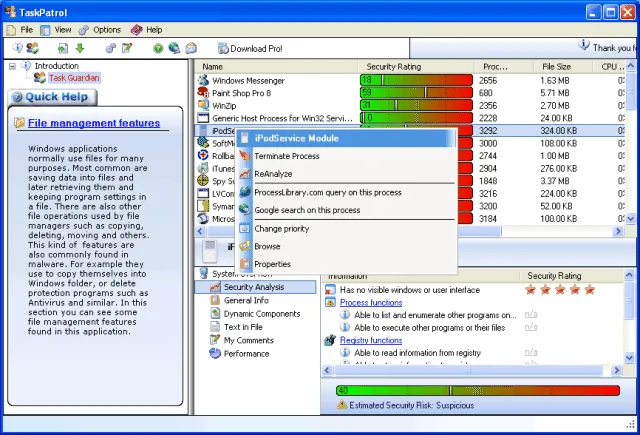Click the Download Pro! button
The width and height of the screenshot is (640, 435).
pyautogui.click(x=250, y=49)
